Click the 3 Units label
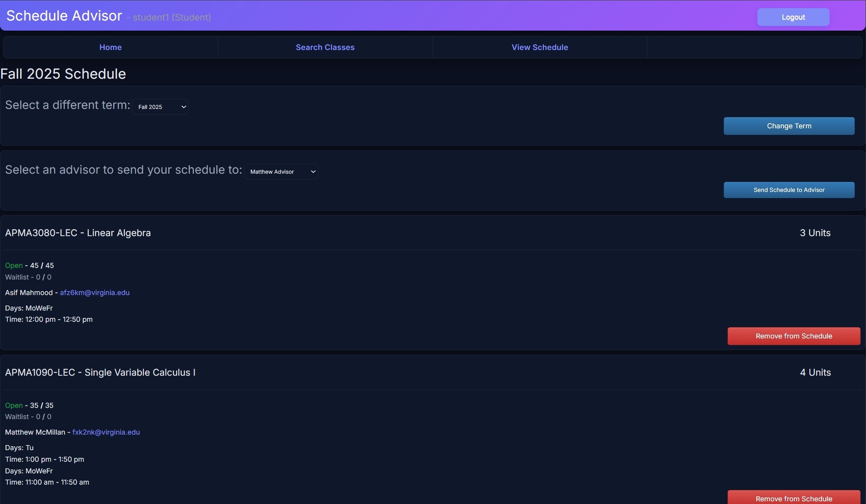Image resolution: width=866 pixels, height=504 pixels. (x=815, y=233)
